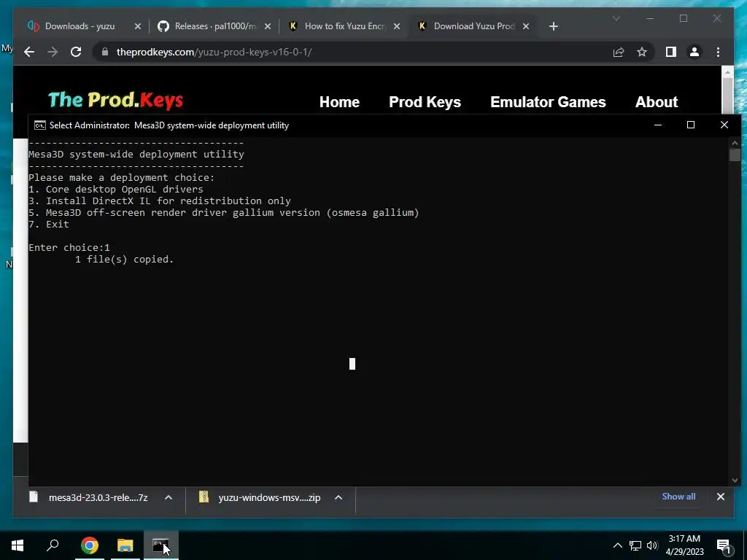Open the notification center icon
This screenshot has height=560, width=747.
pos(723,545)
